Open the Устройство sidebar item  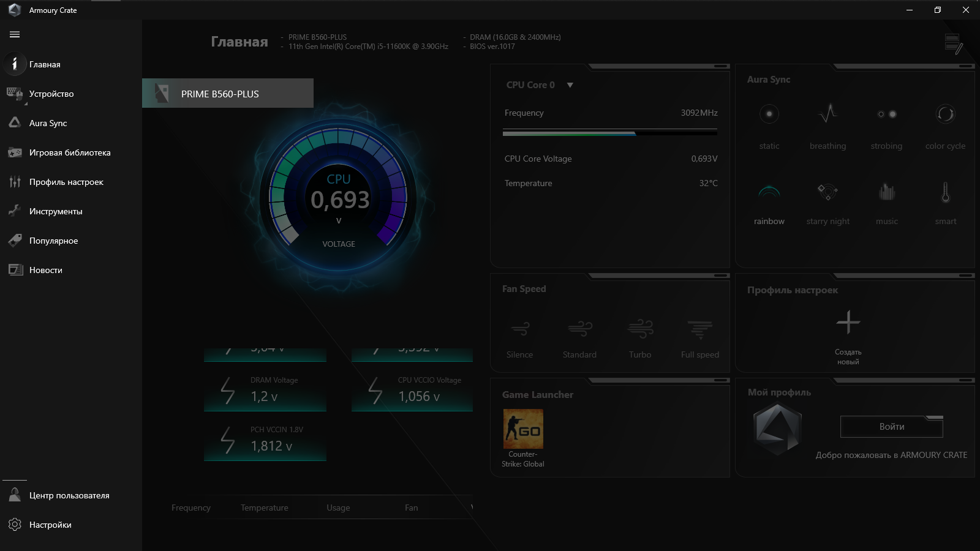click(71, 94)
